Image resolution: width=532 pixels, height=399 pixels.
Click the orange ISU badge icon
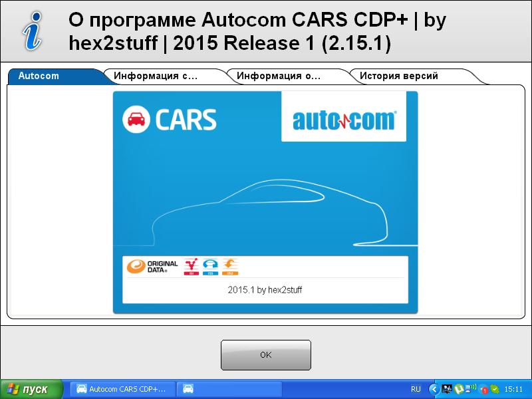coord(231,267)
